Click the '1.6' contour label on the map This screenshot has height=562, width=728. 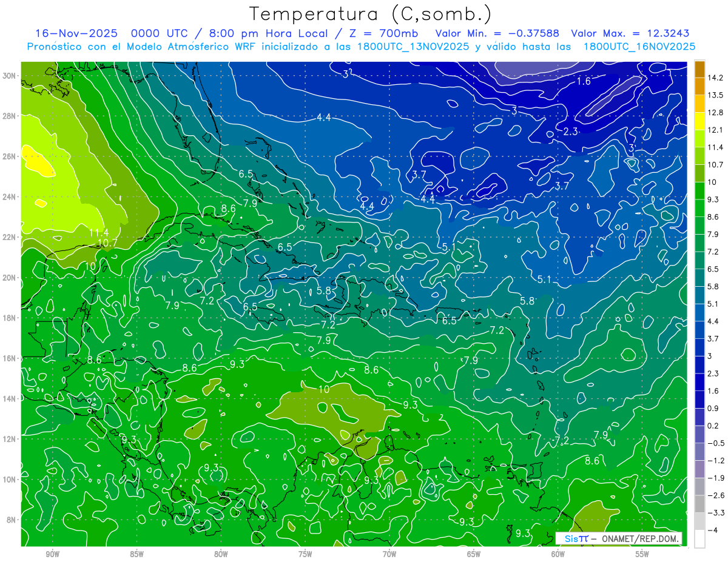[584, 81]
